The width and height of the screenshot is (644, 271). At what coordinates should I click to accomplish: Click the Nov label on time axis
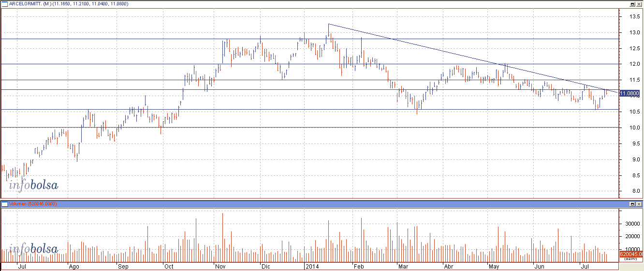pos(220,266)
